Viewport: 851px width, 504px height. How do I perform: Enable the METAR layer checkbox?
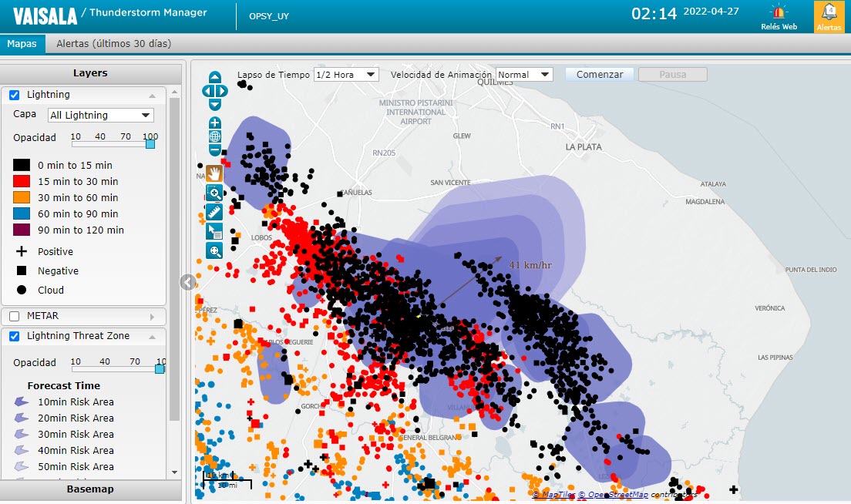[x=15, y=316]
